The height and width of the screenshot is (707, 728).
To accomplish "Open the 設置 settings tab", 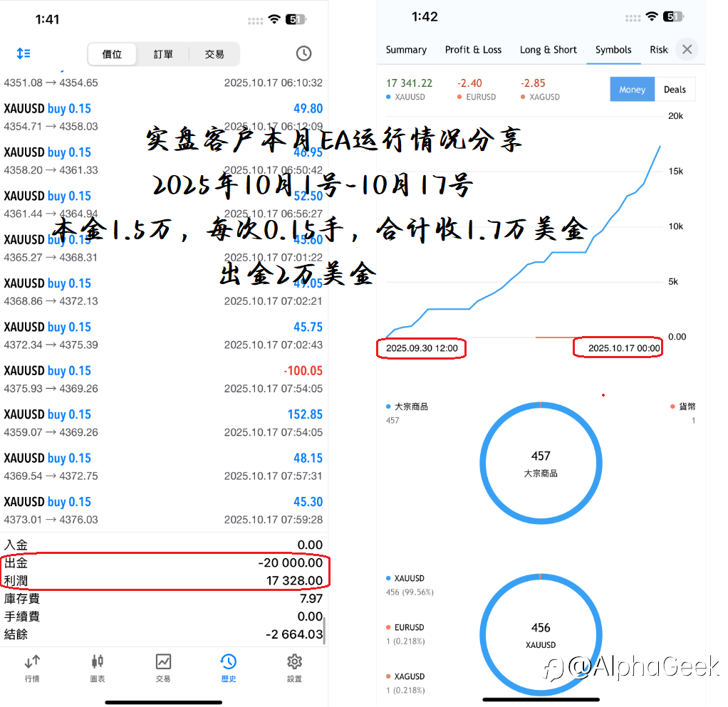I will pyautogui.click(x=294, y=668).
